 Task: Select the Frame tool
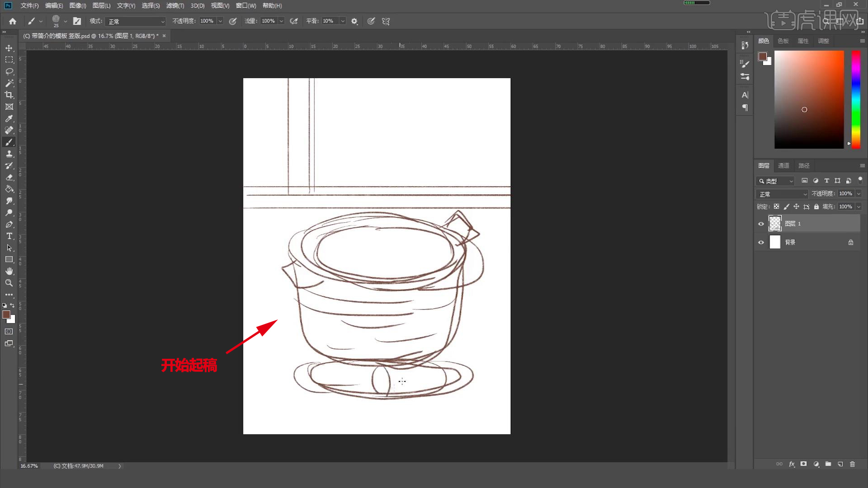point(9,107)
